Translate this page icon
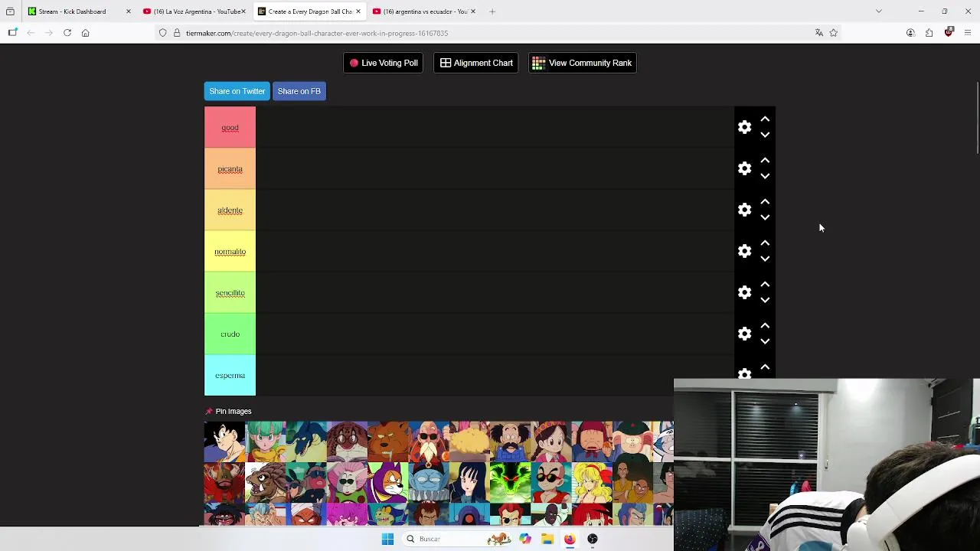Screen dimensions: 980x551 pos(818,33)
